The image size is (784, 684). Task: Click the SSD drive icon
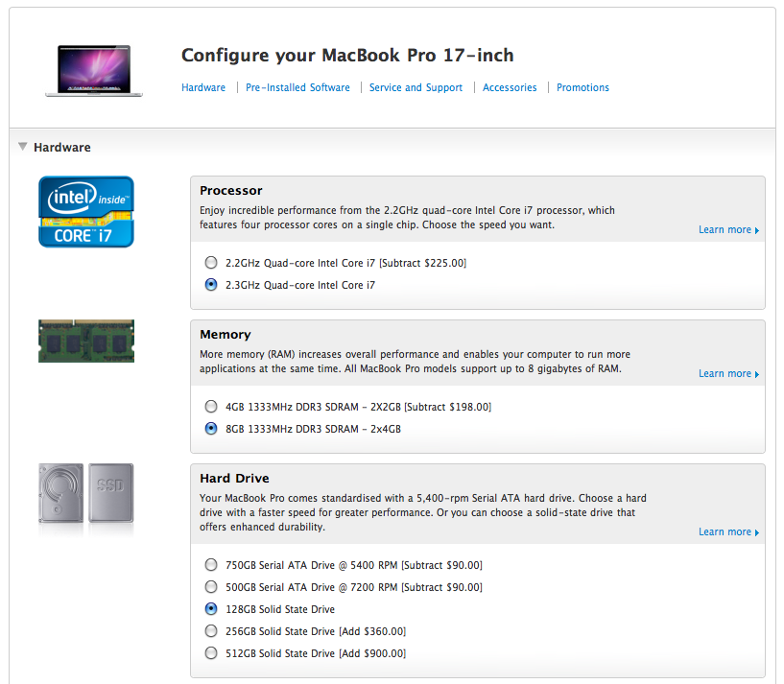point(111,493)
